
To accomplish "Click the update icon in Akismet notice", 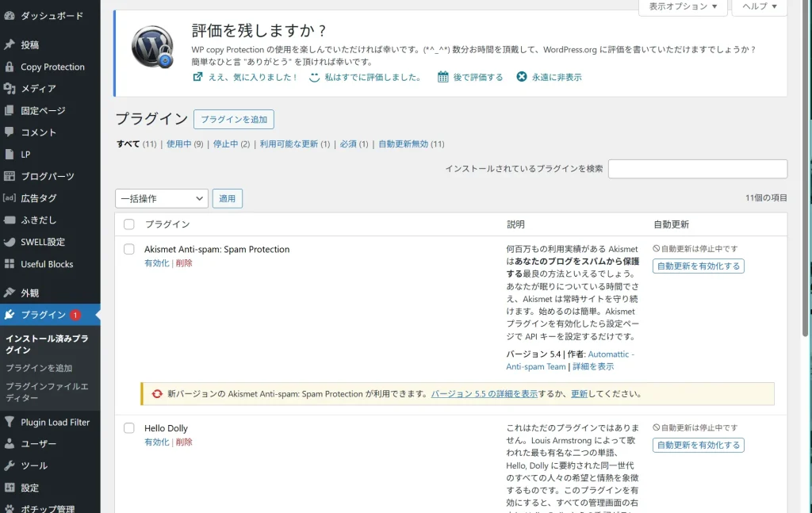I will [x=157, y=394].
